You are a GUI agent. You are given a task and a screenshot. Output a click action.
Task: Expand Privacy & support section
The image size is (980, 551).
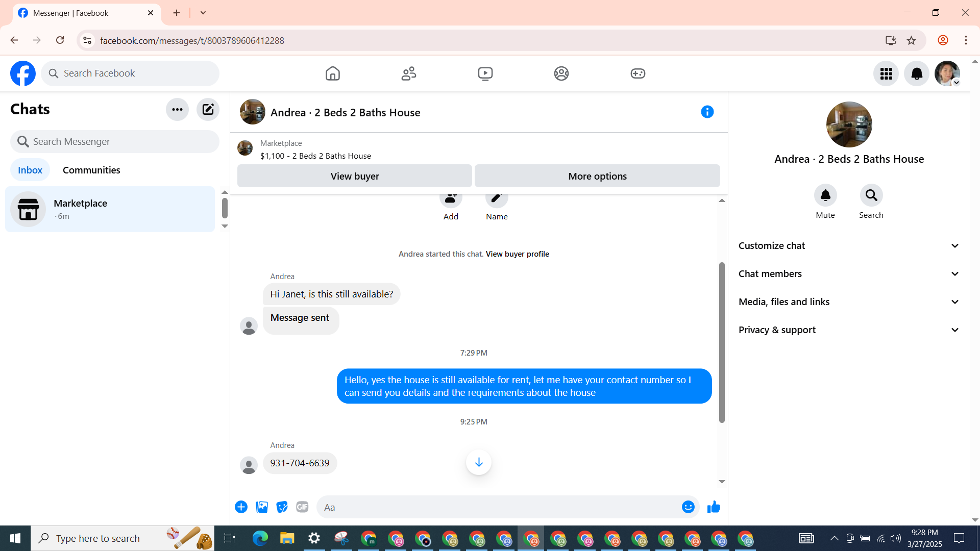point(849,330)
